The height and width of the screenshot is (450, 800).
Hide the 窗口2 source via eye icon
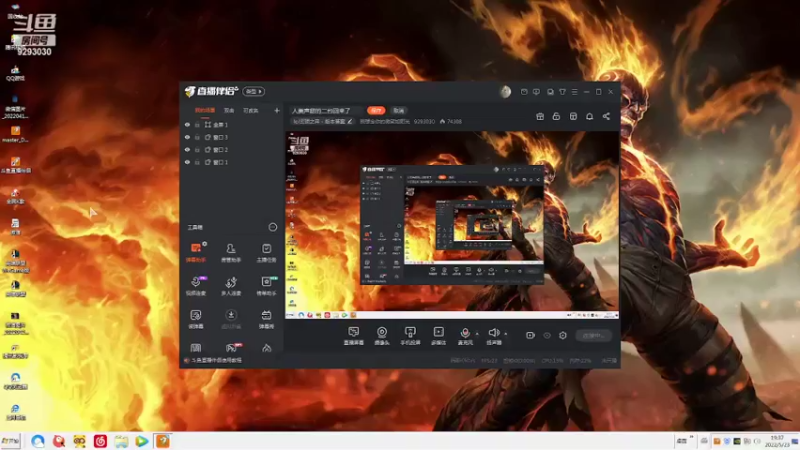pos(187,149)
